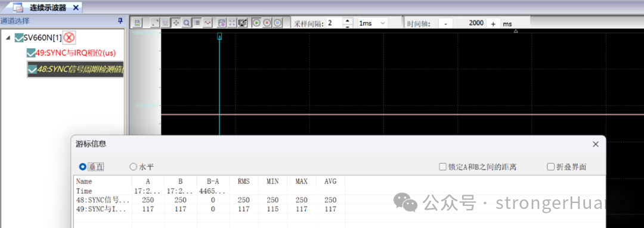
Task: Click the screenshot capture toolbar icon
Action: [x=222, y=23]
